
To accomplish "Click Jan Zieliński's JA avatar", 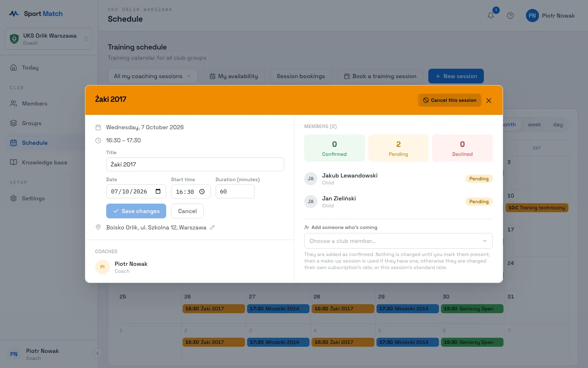I will [311, 202].
